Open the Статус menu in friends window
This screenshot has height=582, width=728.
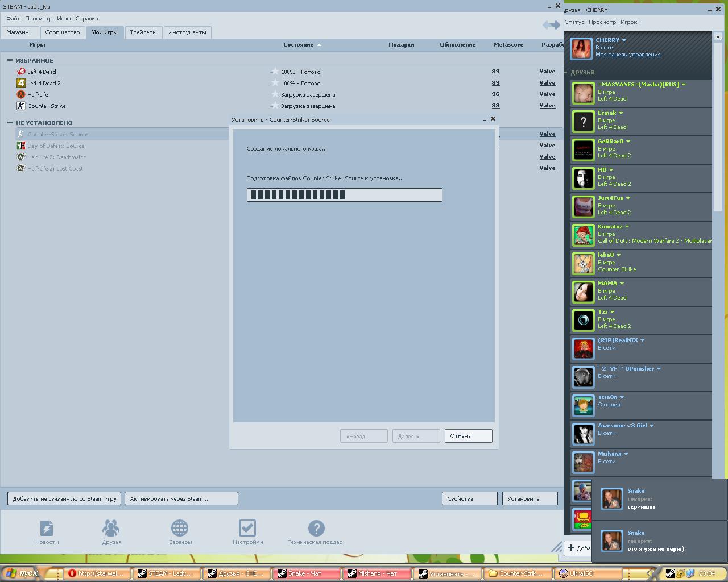574,22
